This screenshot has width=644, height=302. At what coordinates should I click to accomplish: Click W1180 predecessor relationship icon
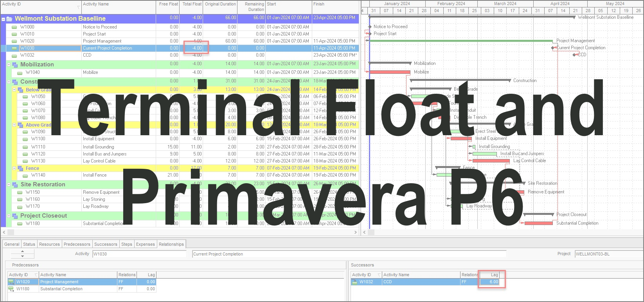point(11,289)
